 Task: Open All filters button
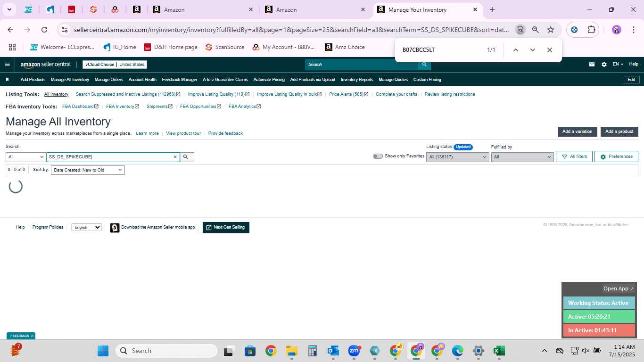tap(574, 156)
